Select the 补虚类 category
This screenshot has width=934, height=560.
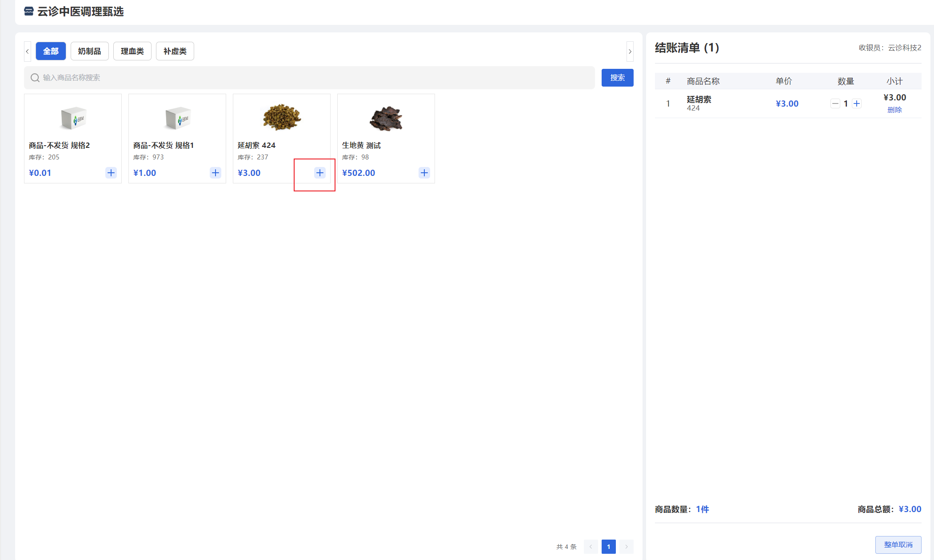pos(175,51)
